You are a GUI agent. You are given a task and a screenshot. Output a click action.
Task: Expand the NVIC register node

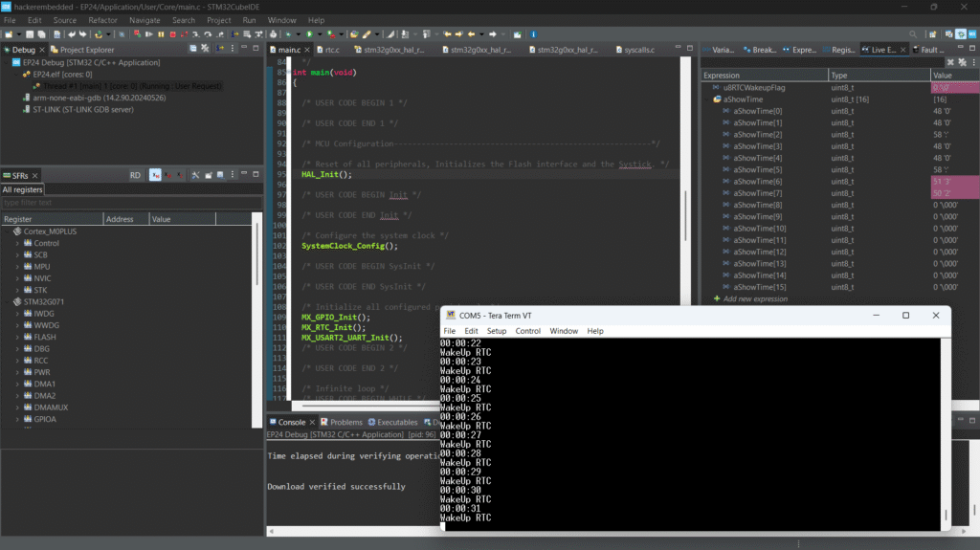[17, 277]
